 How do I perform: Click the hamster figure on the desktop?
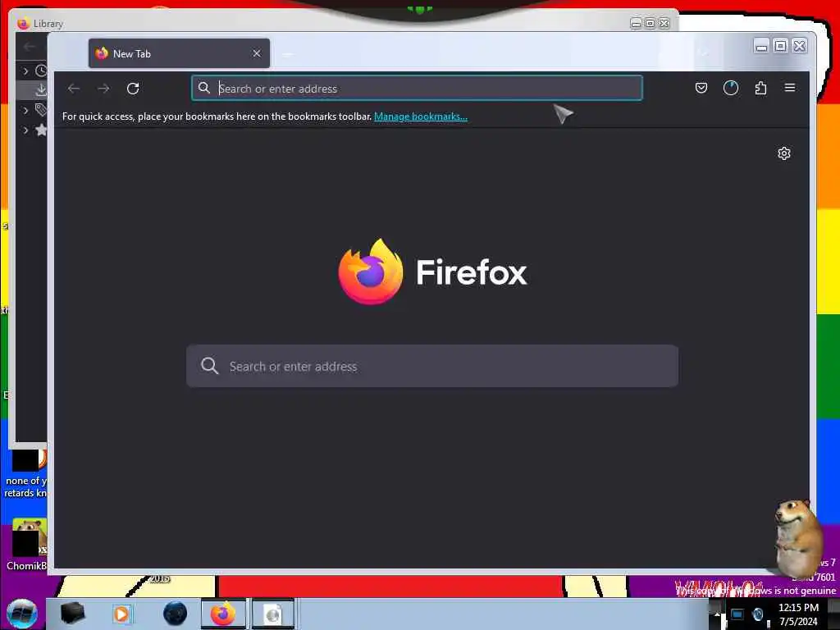pos(798,537)
